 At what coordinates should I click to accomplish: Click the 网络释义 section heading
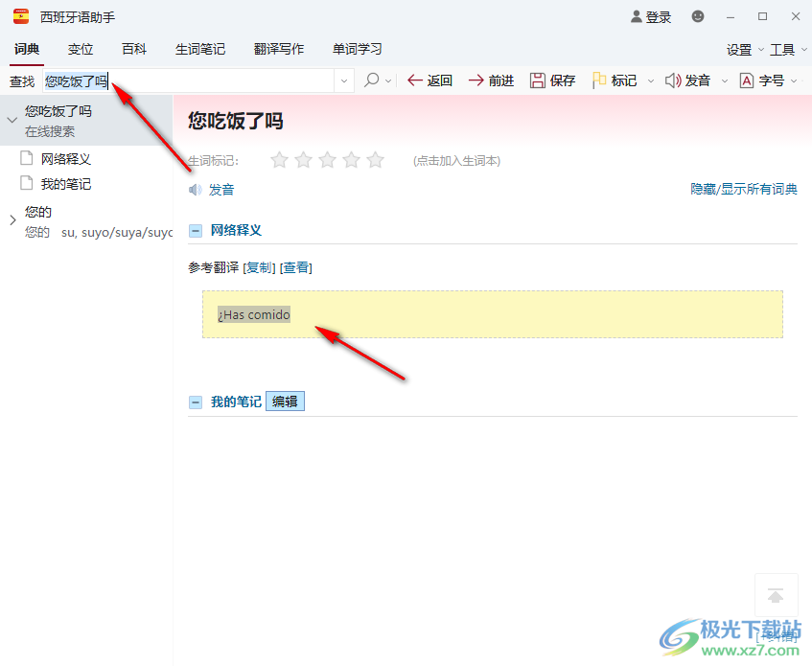coord(236,230)
